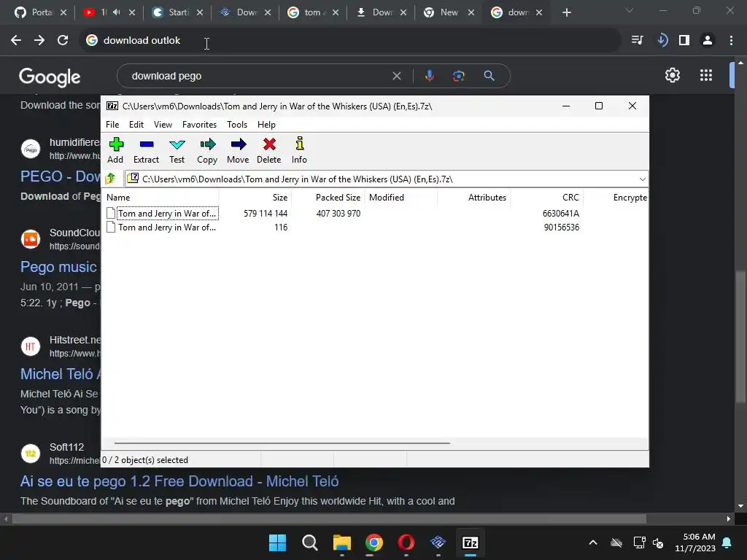Open Opera from taskbar
Image resolution: width=747 pixels, height=560 pixels.
click(x=406, y=542)
